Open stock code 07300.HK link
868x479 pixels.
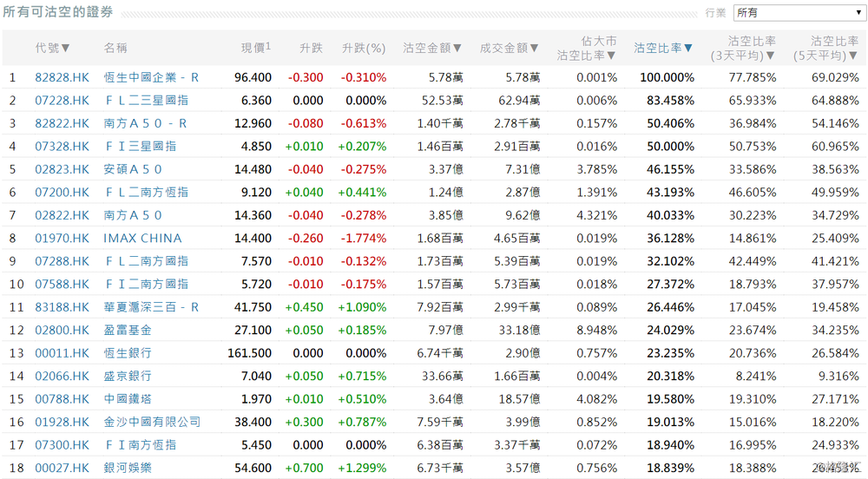[62, 444]
